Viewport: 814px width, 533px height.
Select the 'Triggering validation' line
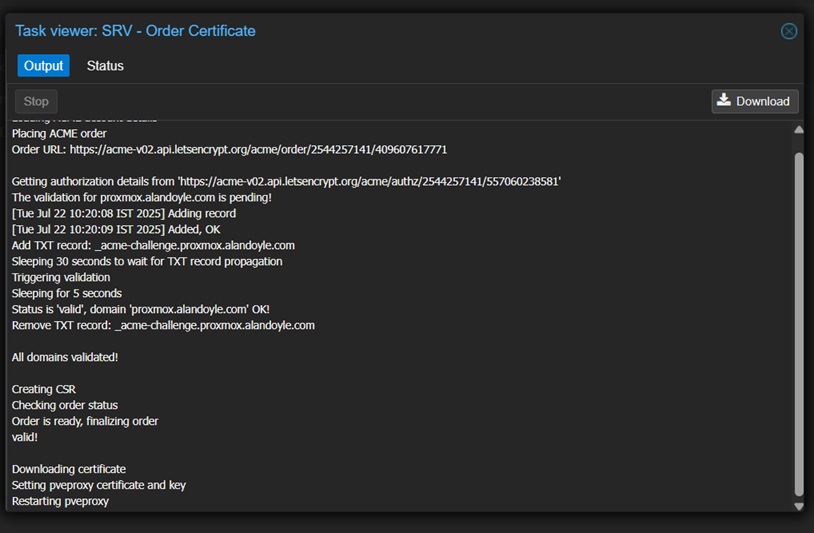pos(61,277)
